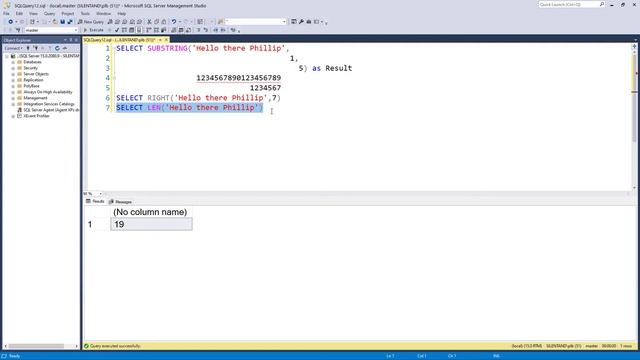
Task: Click the Save All icon
Action: pyautogui.click(x=70, y=22)
